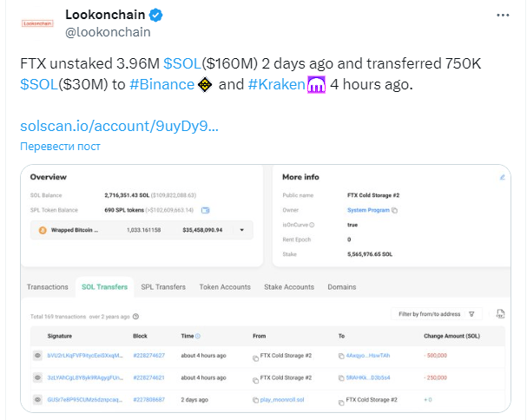Click the Перевести пост translate link
The image size is (527, 420).
pyautogui.click(x=60, y=147)
